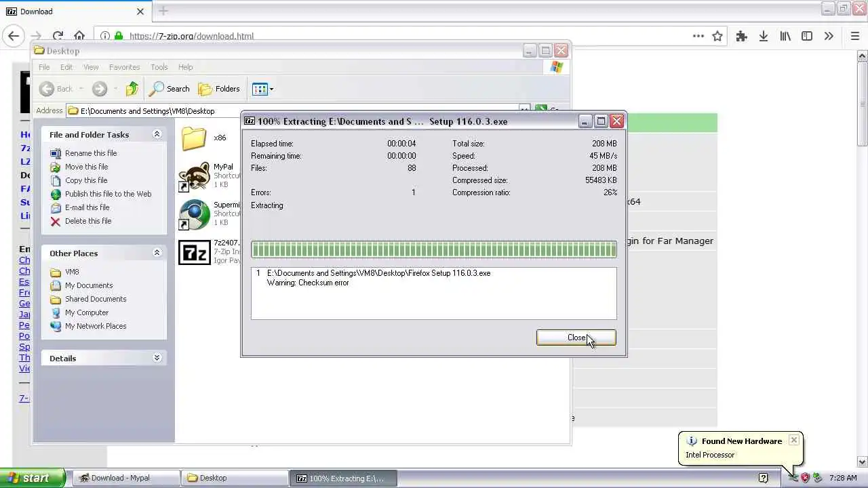Switch to 100% Extracting taskbar item
The width and height of the screenshot is (868, 488).
[x=342, y=478]
